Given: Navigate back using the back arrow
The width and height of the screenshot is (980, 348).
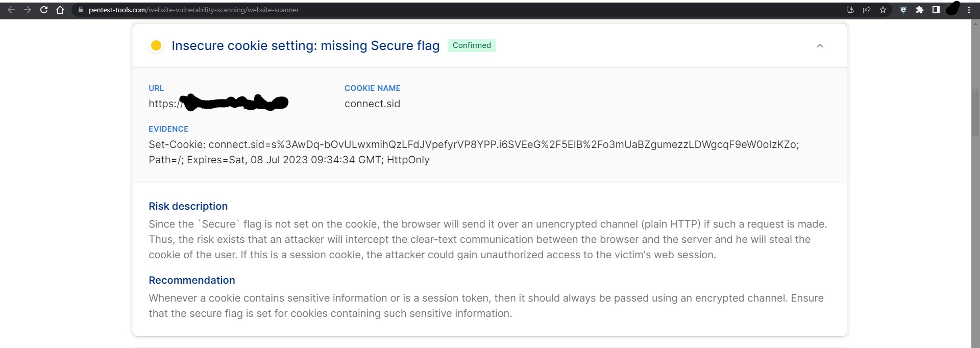Looking at the screenshot, I should tap(11, 10).
